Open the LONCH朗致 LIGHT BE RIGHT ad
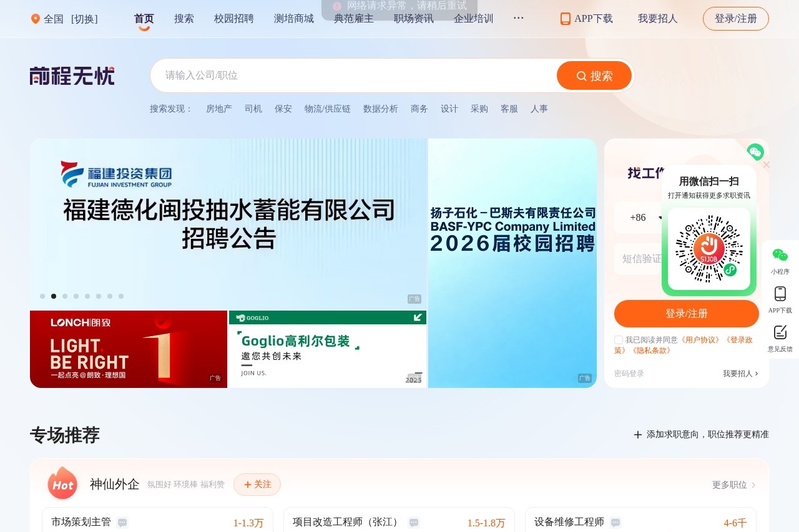This screenshot has width=799, height=532. [x=129, y=349]
